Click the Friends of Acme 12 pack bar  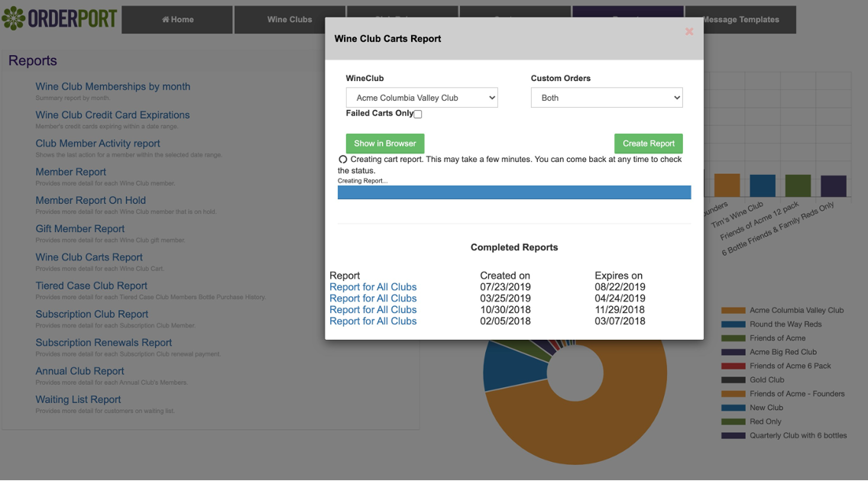point(798,186)
